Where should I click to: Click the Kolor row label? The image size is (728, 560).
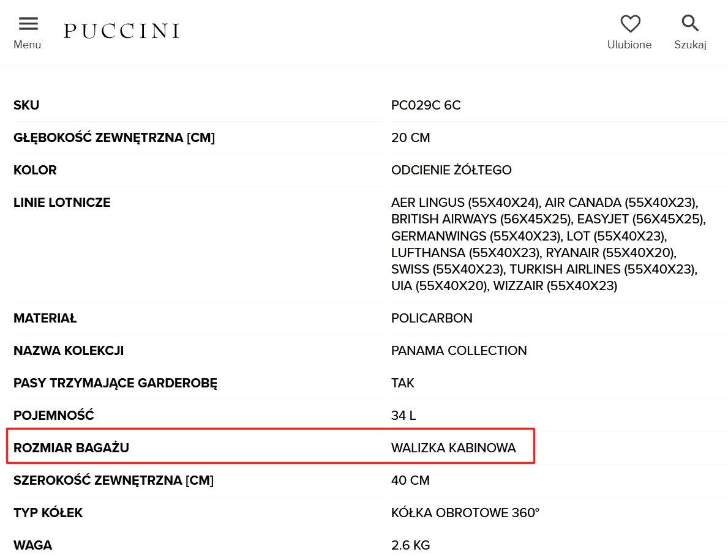35,170
